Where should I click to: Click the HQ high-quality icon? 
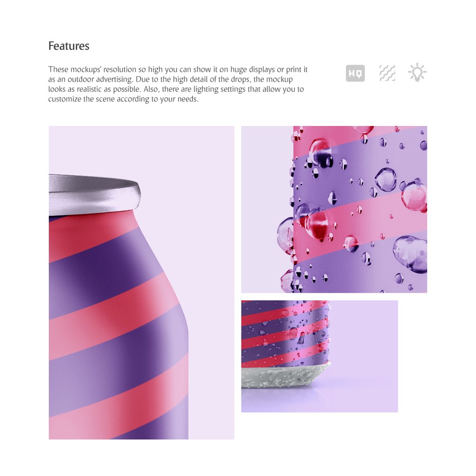click(355, 73)
